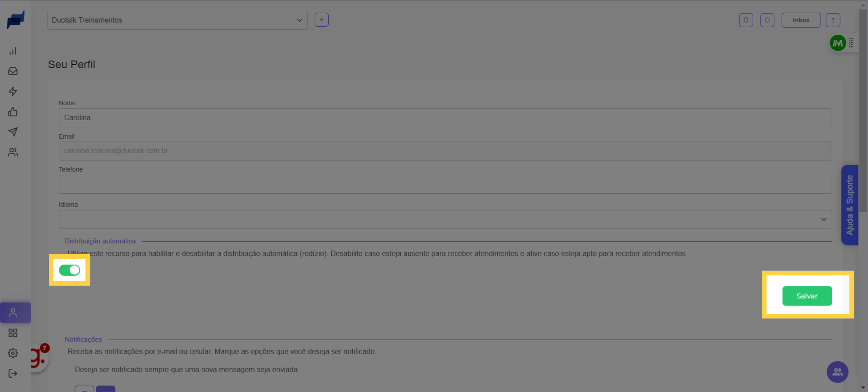This screenshot has width=868, height=392.
Task: Open the Inbox button in top bar
Action: coord(801,20)
